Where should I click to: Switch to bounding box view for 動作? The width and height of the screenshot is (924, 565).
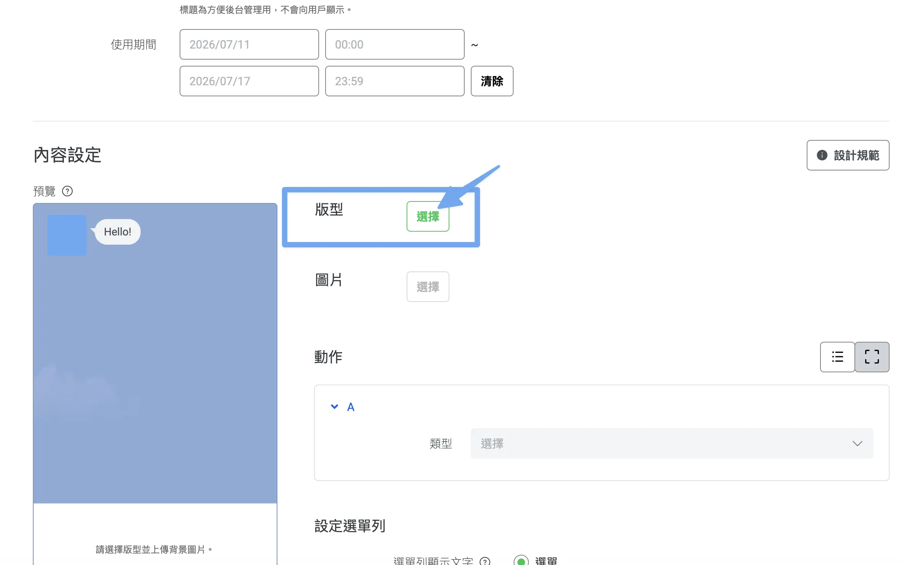click(x=872, y=357)
